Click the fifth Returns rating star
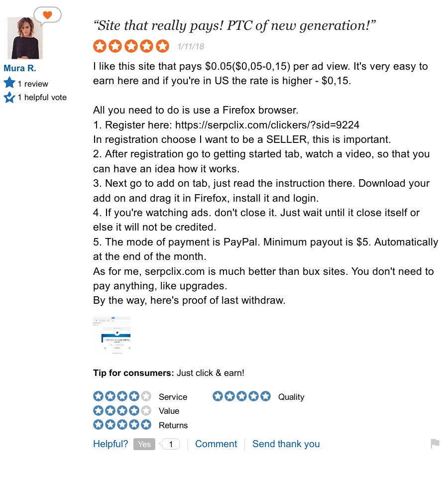Screen dimensions: 448x478 (146, 425)
